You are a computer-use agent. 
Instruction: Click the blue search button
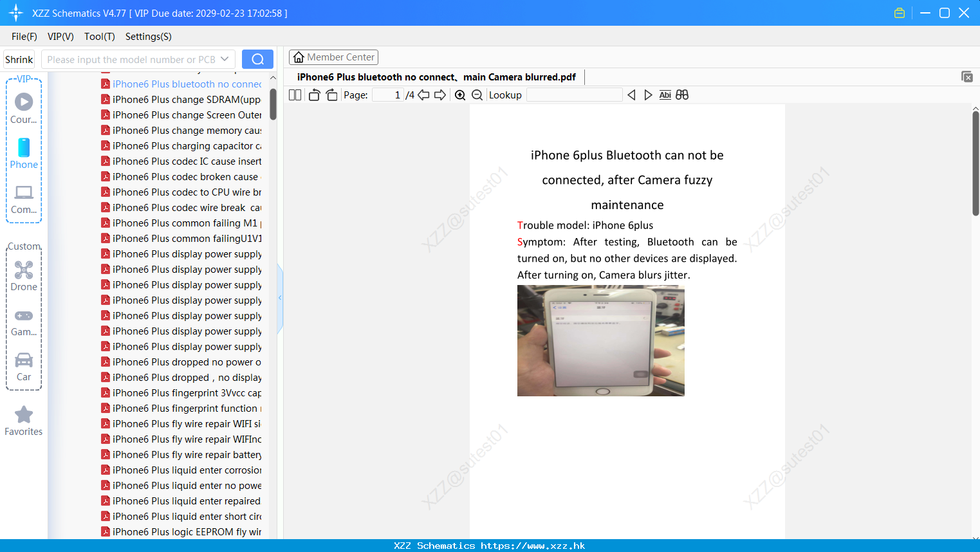[257, 59]
